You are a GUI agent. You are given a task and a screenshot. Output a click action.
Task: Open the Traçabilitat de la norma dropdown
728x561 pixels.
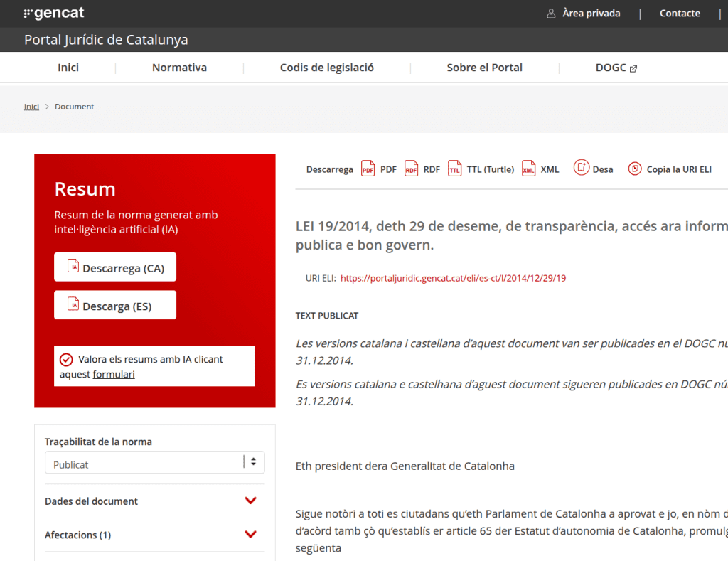(x=154, y=464)
